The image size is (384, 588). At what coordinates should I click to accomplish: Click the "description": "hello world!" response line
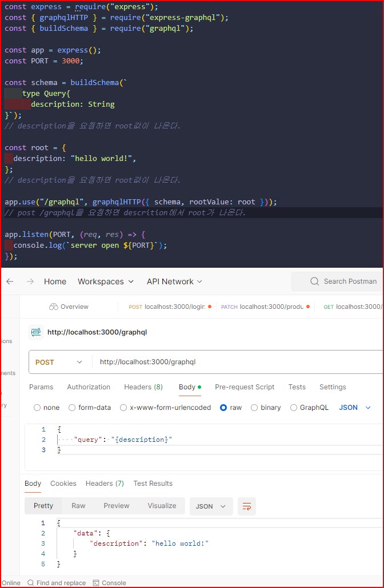point(149,543)
